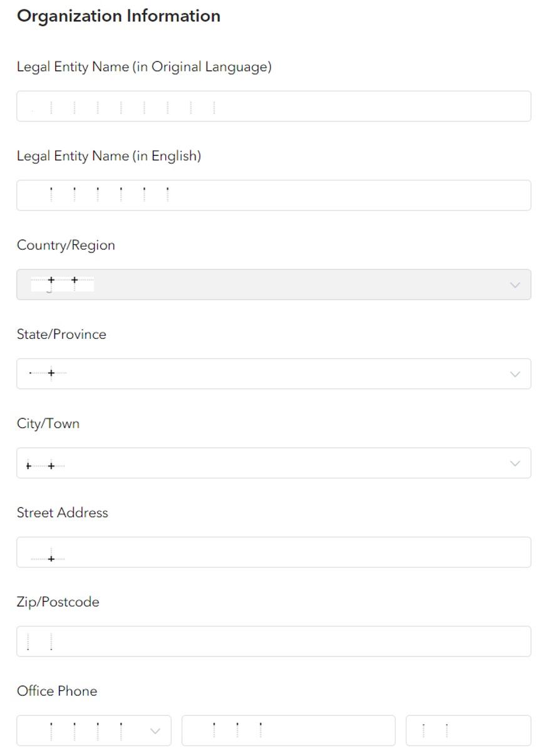Click the middle Office Phone number field
Screen dimensions: 541x756
click(x=288, y=731)
